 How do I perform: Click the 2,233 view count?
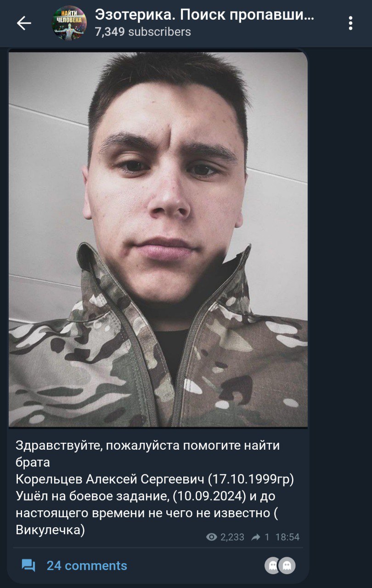232,537
